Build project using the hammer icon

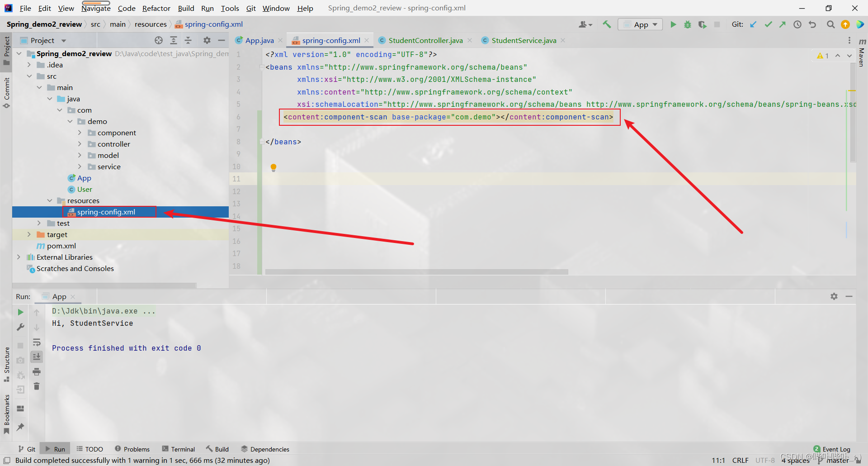(x=607, y=24)
